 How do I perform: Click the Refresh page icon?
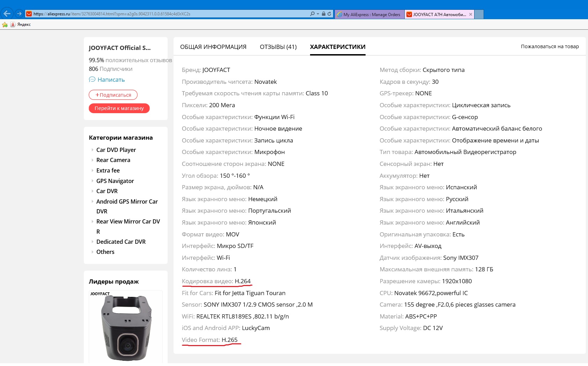pyautogui.click(x=329, y=14)
